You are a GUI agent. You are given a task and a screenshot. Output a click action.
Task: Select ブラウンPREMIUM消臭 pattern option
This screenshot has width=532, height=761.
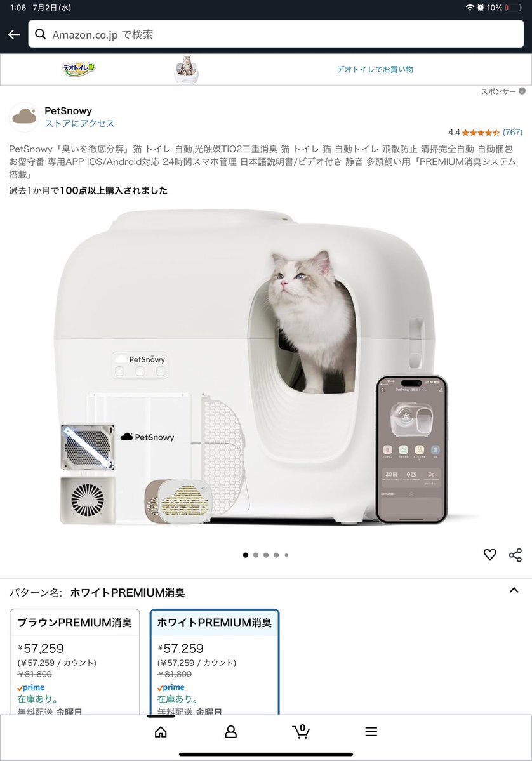point(75,661)
